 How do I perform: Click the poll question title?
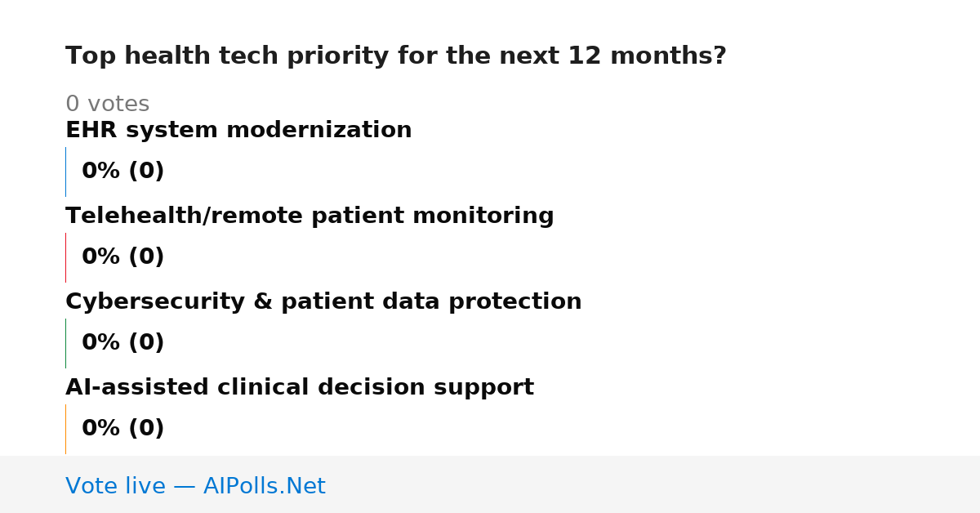[x=396, y=56]
